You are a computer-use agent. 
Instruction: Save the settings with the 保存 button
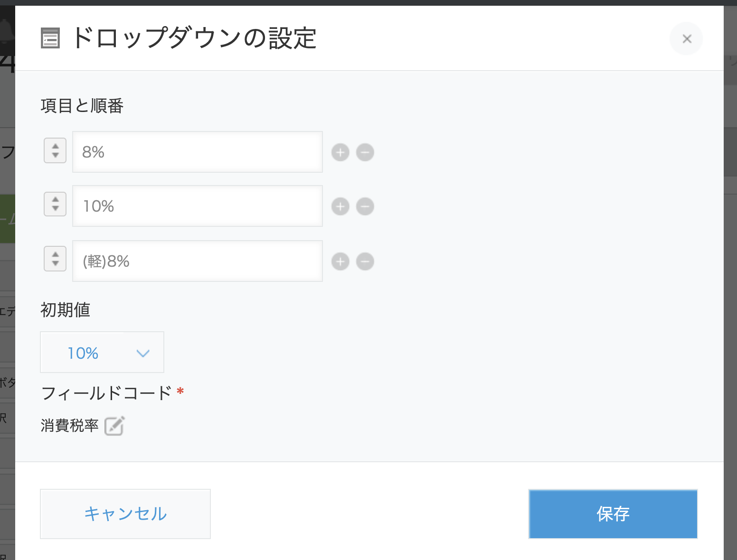613,514
